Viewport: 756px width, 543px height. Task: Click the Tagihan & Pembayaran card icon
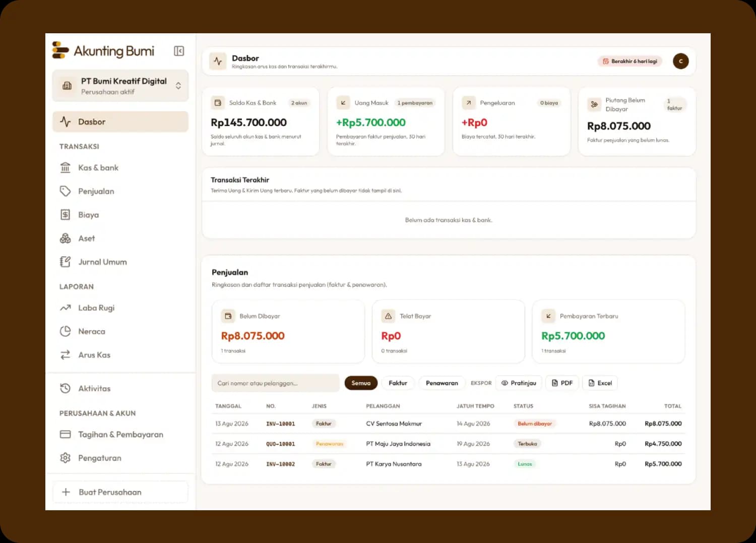(x=66, y=434)
